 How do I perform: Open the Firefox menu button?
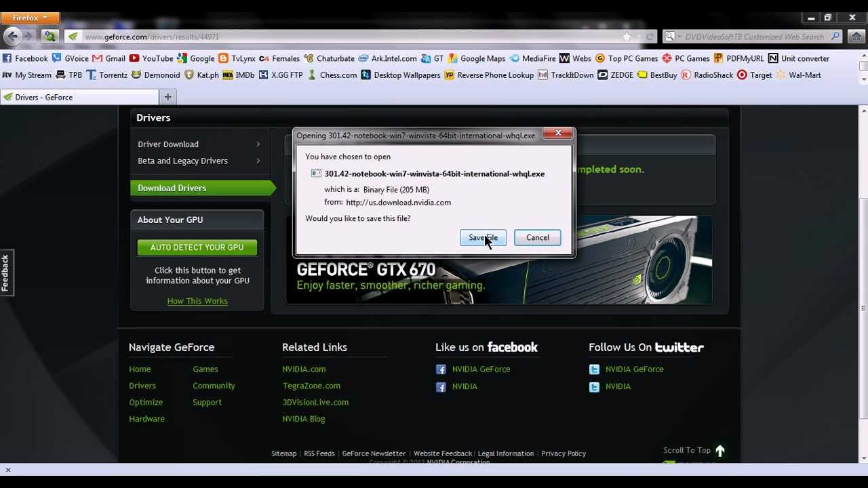30,18
